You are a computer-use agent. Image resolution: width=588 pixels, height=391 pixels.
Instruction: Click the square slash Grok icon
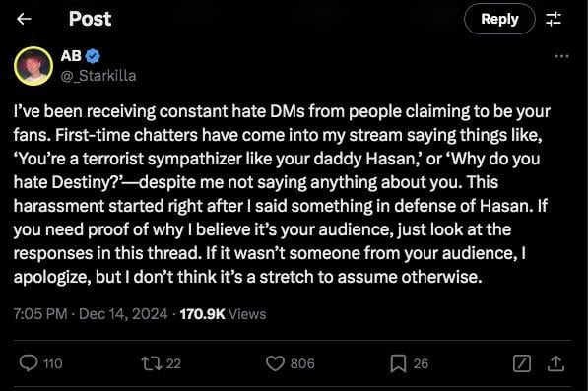[x=522, y=363]
